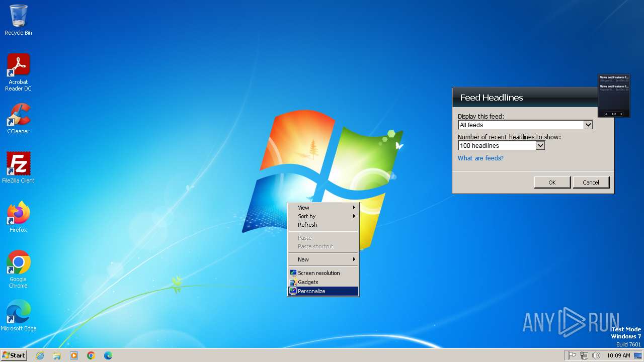Open the network tray icon
The width and height of the screenshot is (644, 362).
pos(584,355)
